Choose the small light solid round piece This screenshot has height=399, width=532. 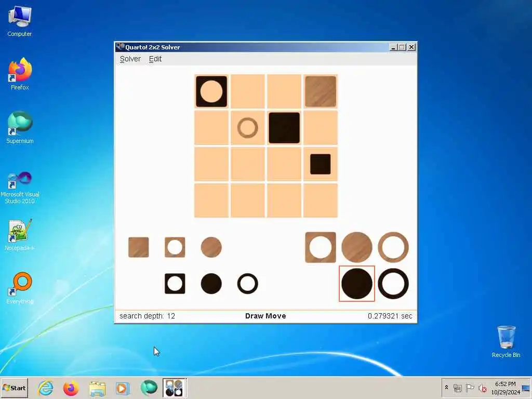[211, 247]
